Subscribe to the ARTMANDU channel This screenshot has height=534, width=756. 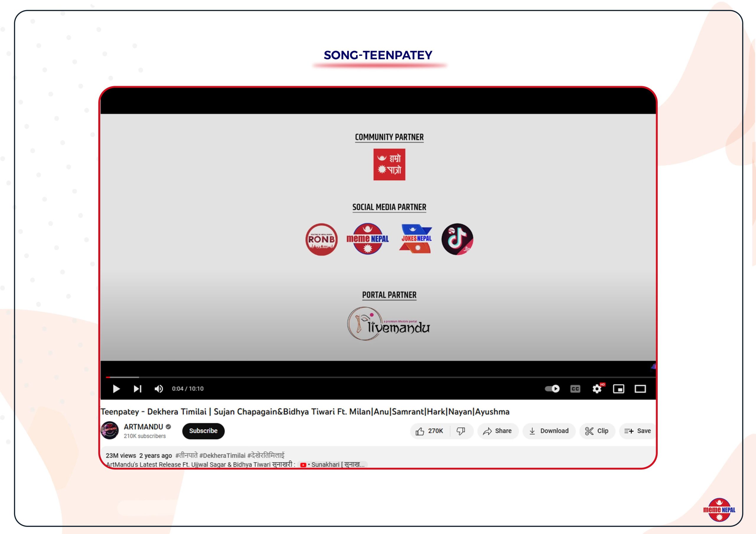click(203, 431)
